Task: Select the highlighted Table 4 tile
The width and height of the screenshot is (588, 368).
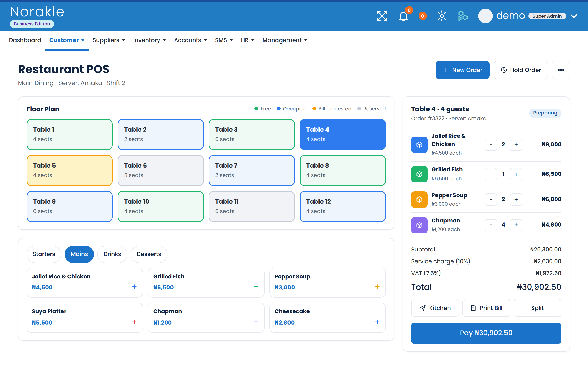Action: click(343, 134)
